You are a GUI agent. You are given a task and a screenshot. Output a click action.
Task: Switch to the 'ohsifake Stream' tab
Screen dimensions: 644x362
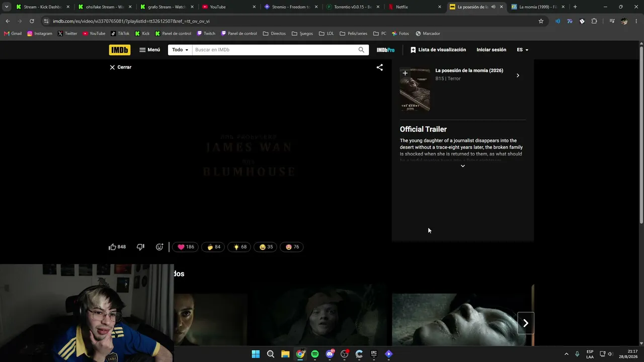click(x=105, y=7)
